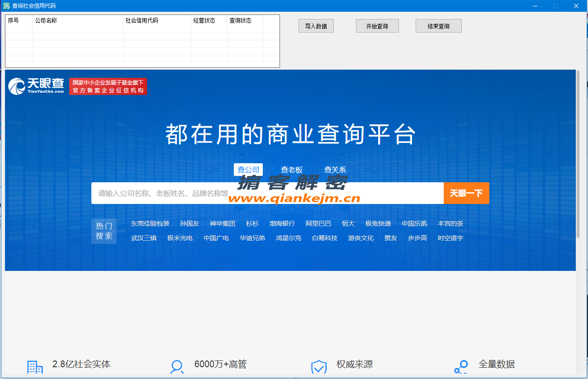The width and height of the screenshot is (588, 379).
Task: Click the 经营状态 column header
Action: click(x=209, y=20)
